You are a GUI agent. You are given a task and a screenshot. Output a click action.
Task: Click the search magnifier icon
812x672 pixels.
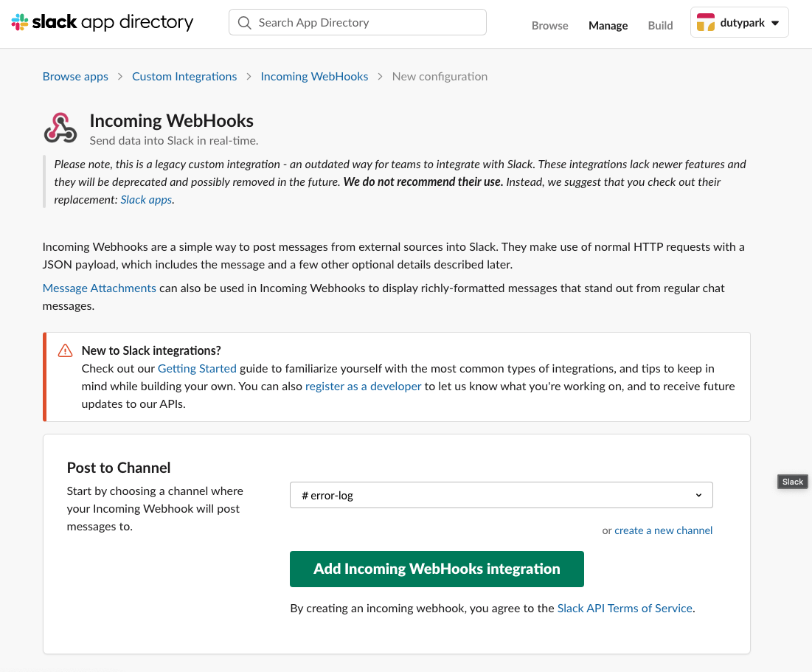[244, 23]
